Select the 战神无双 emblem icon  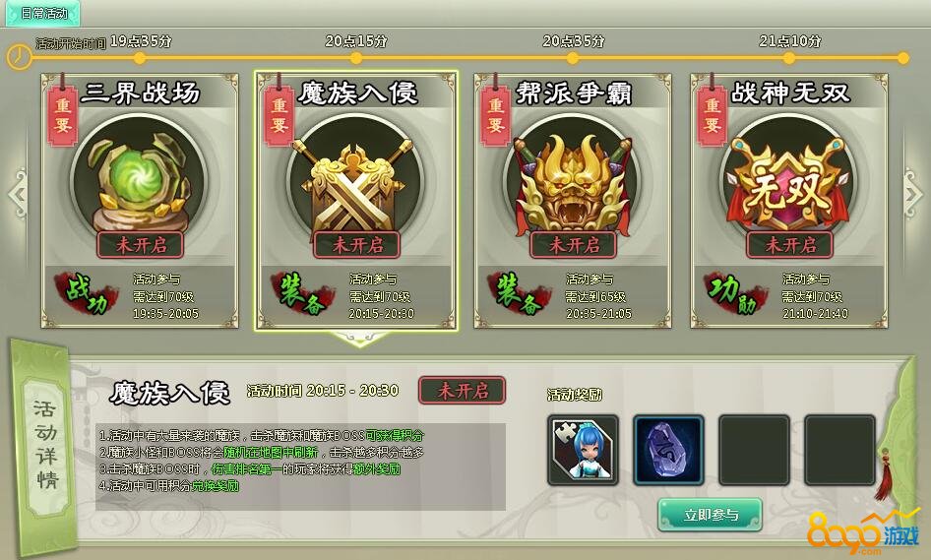click(789, 180)
